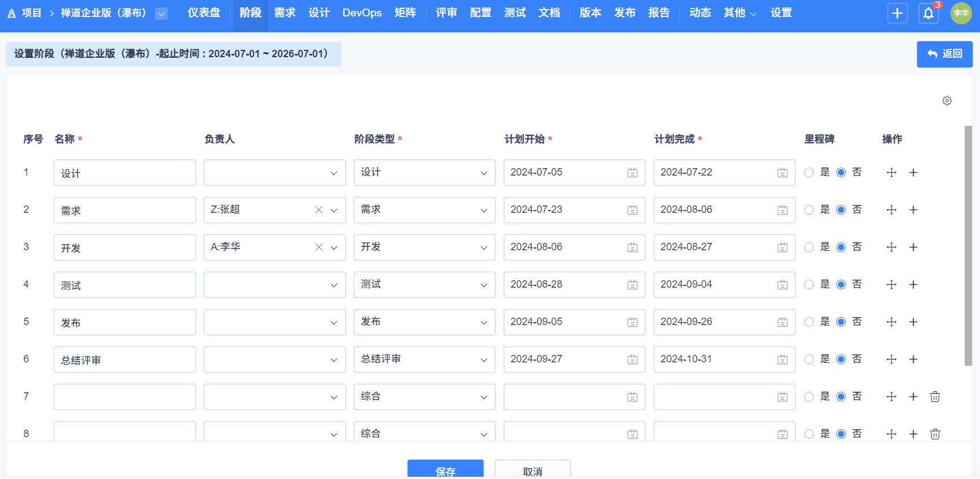980x479 pixels.
Task: Switch to the DevOps tab
Action: click(x=362, y=13)
